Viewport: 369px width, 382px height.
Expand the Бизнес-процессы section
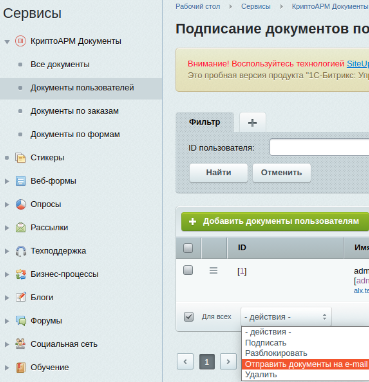[7, 274]
